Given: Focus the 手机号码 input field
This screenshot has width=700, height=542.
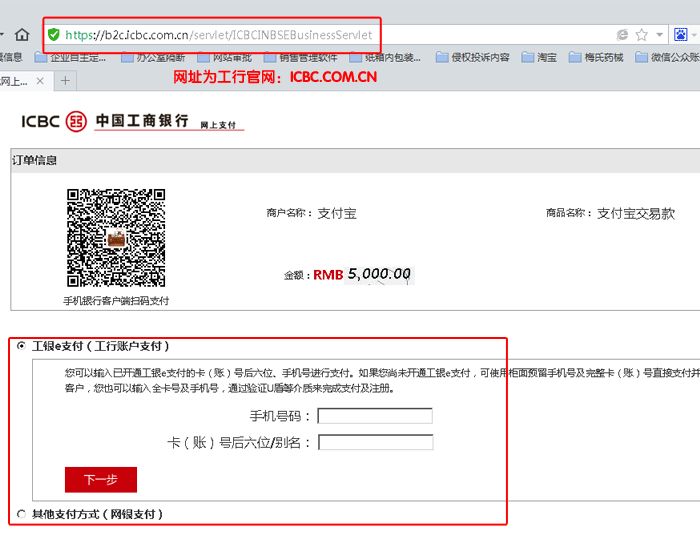Looking at the screenshot, I should (375, 416).
